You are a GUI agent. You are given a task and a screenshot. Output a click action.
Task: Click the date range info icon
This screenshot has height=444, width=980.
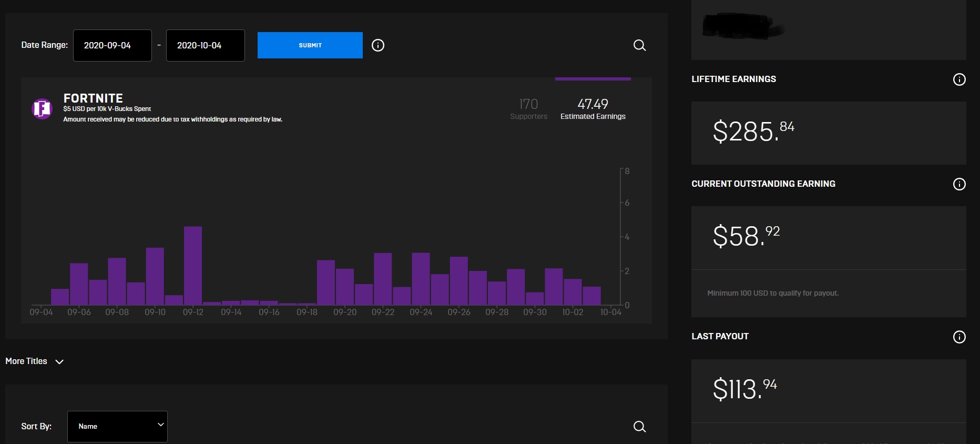click(378, 45)
